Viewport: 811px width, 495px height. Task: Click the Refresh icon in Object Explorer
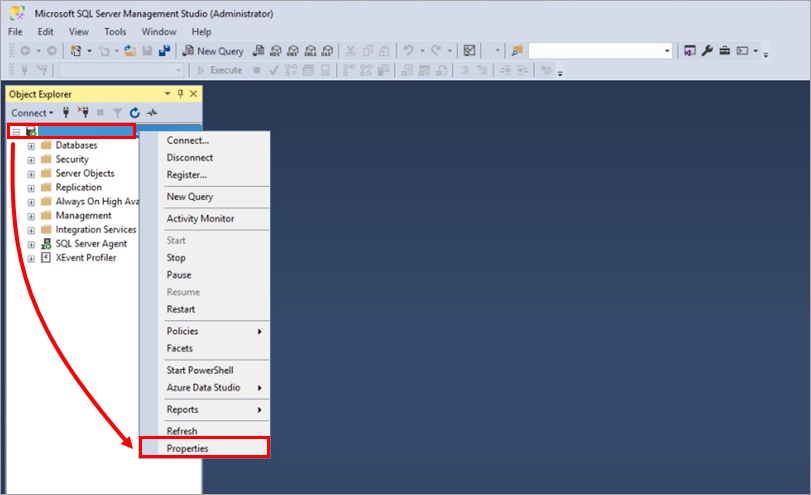tap(134, 112)
